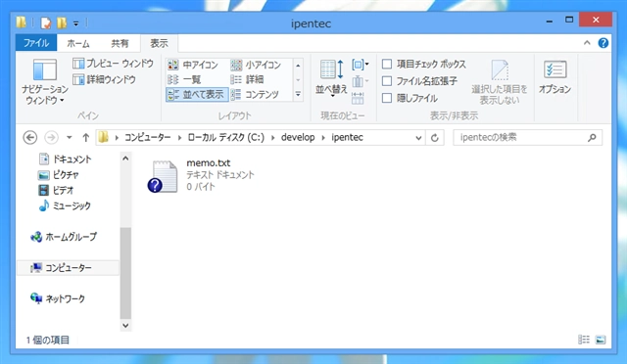627x364 pixels.
Task: Select コンピューター in navigation pane
Action: [x=68, y=268]
